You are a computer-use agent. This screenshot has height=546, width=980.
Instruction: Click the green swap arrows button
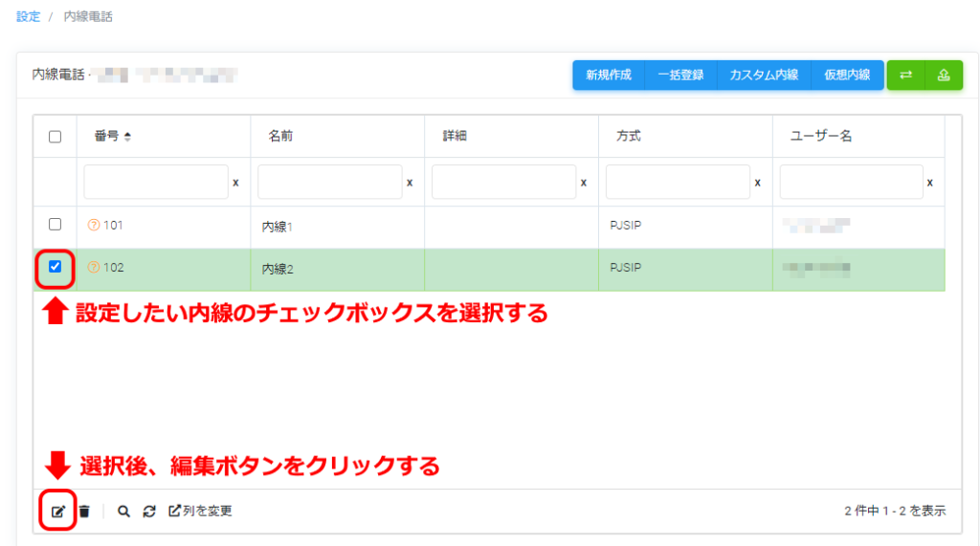(x=905, y=75)
